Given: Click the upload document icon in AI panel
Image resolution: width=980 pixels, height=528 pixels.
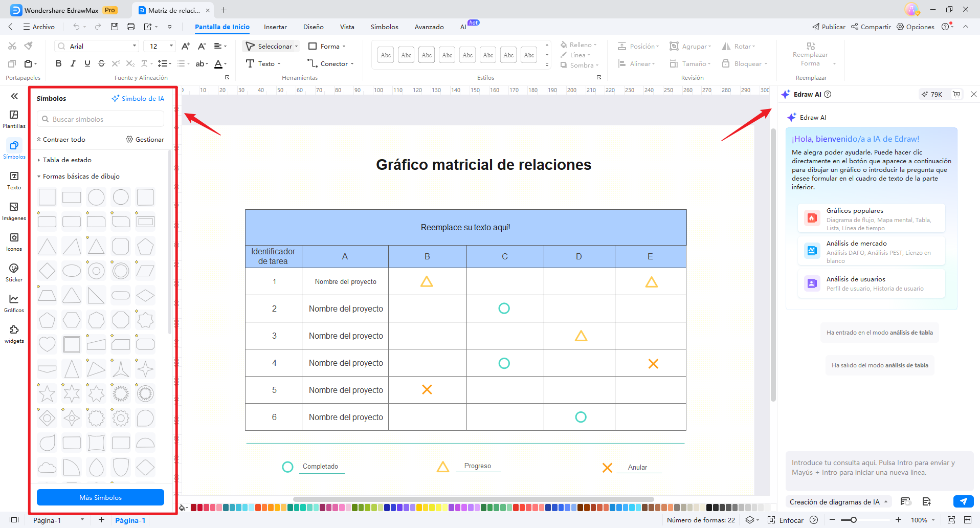Looking at the screenshot, I should pos(926,501).
